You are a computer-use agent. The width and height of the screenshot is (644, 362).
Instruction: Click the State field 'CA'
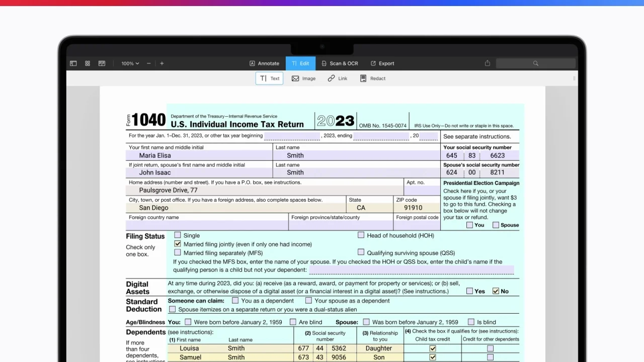pyautogui.click(x=369, y=208)
